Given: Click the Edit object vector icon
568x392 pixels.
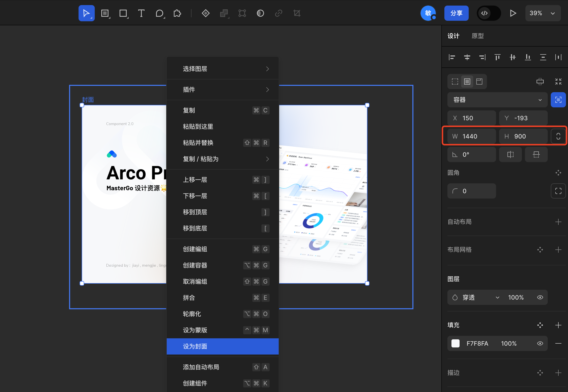Looking at the screenshot, I should (x=242, y=13).
